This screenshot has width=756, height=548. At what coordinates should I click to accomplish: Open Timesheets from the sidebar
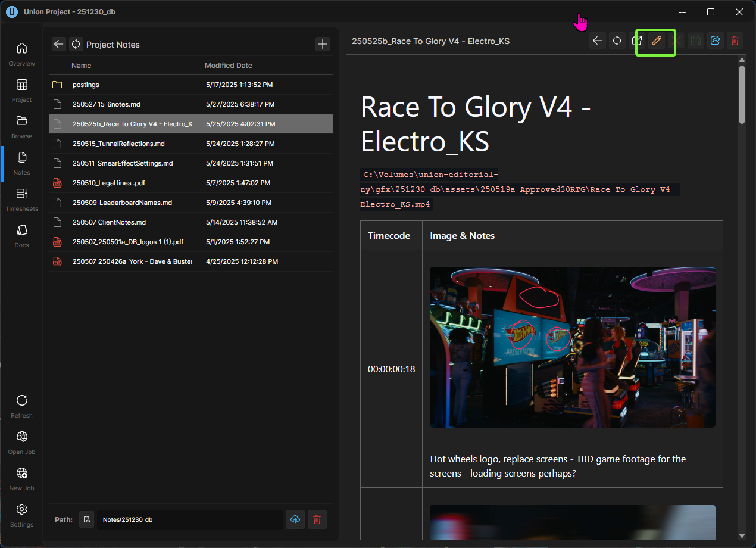point(21,198)
